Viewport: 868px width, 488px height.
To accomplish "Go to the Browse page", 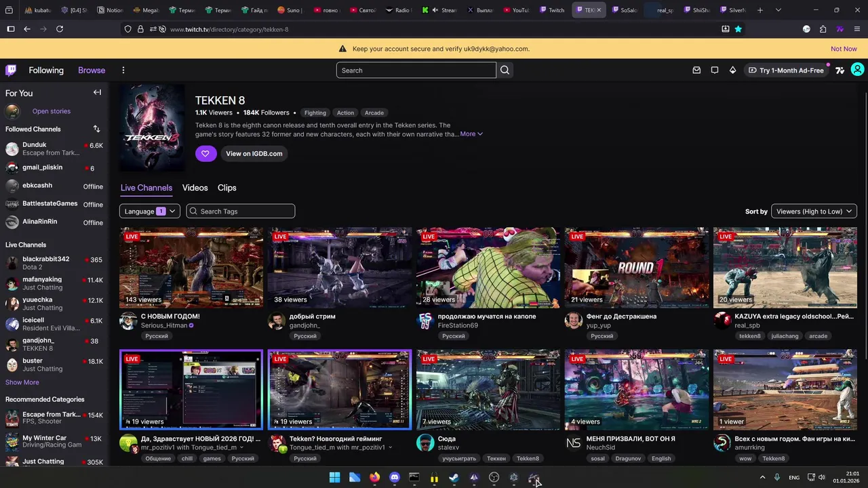I will [92, 70].
